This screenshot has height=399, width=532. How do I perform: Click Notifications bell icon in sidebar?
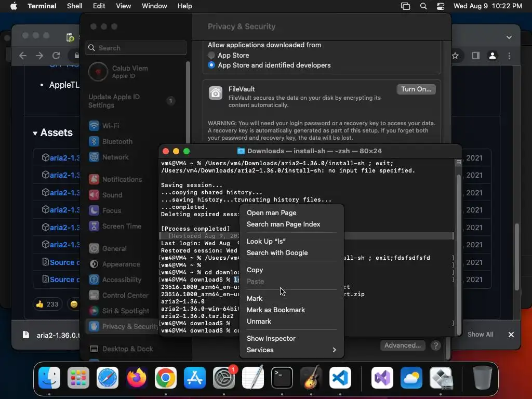pyautogui.click(x=94, y=179)
